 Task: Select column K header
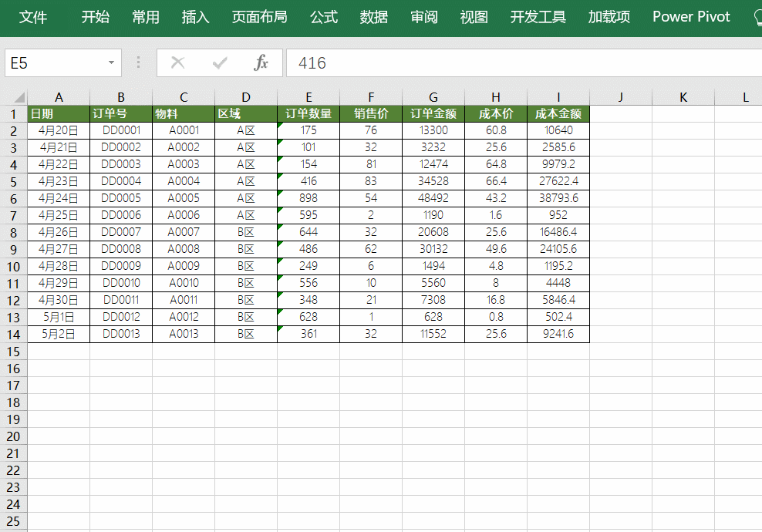click(x=683, y=97)
